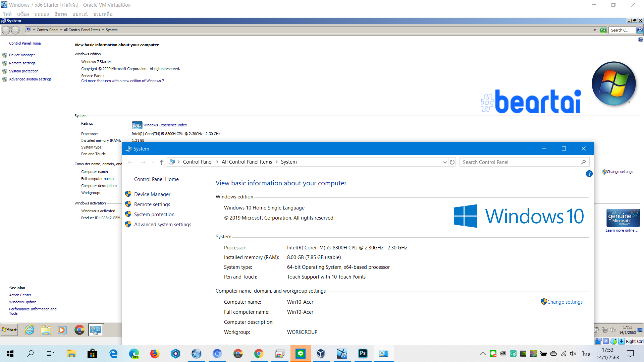644x362 pixels.
Task: Expand the Windows 7 address bar dropdown arrow
Action: point(595,30)
